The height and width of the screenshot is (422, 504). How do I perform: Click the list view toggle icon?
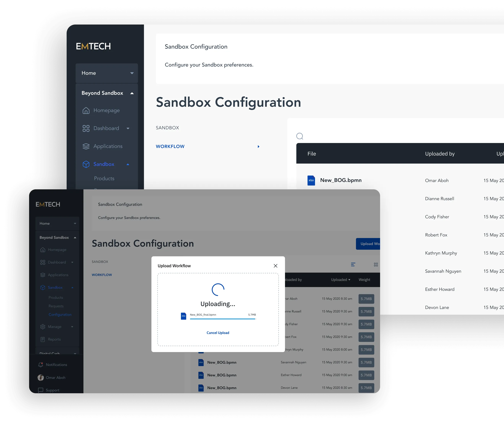pos(353,264)
